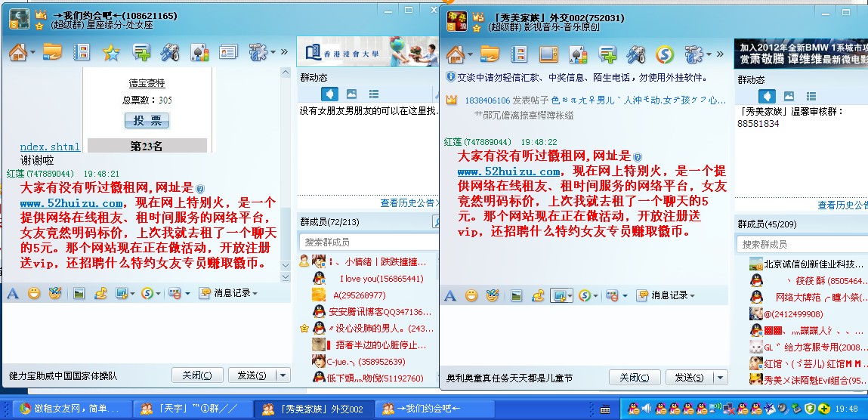This screenshot has height=420, width=868.
Task: Click star favorites icon in left window toolbar
Action: 111,52
